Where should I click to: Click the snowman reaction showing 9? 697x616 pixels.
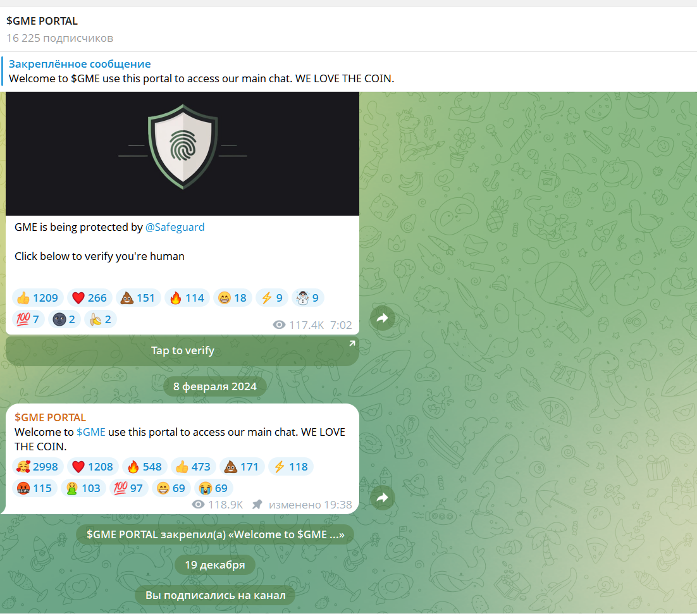tap(308, 298)
